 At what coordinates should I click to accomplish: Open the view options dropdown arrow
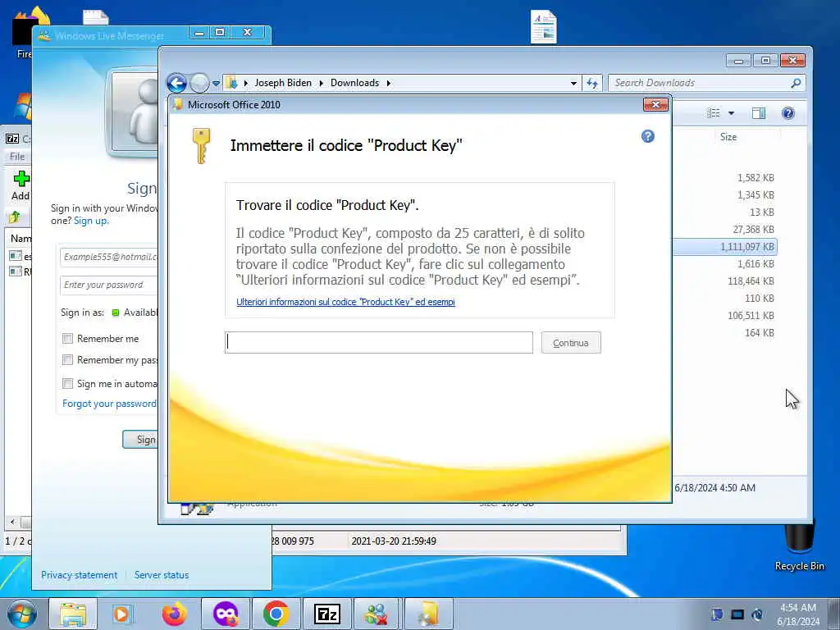click(x=731, y=113)
